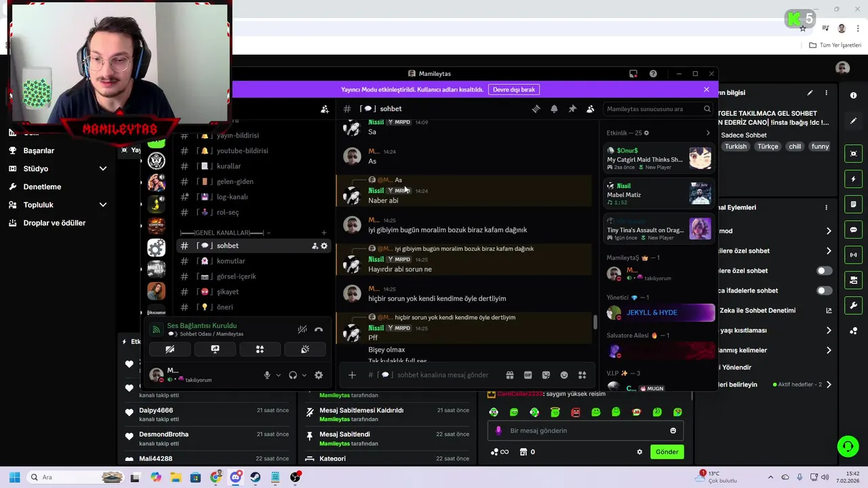Screen dimensions: 868x488
Task: Click the green Gönder button
Action: click(667, 452)
